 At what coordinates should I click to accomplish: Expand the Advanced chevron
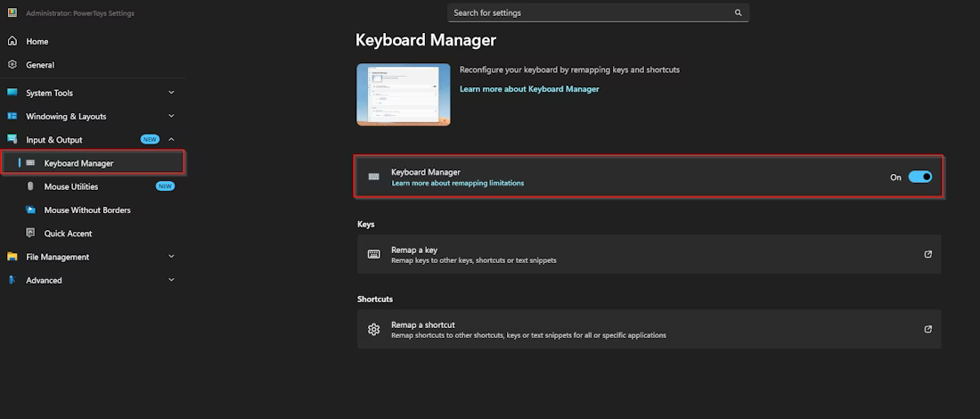click(x=171, y=280)
